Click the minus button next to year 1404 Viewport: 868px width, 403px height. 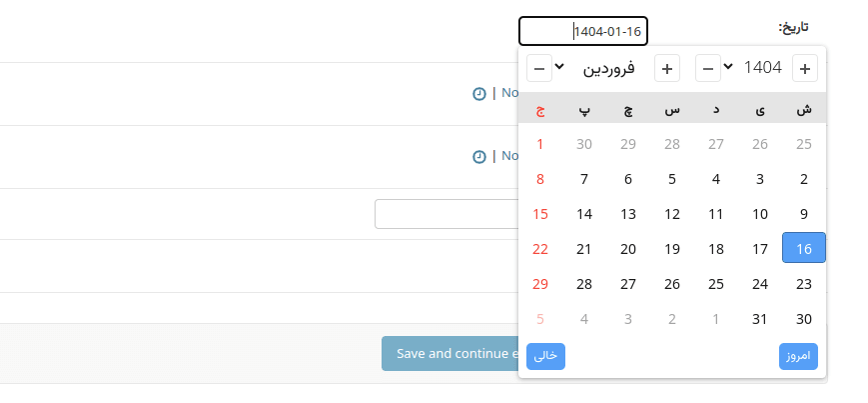[707, 69]
